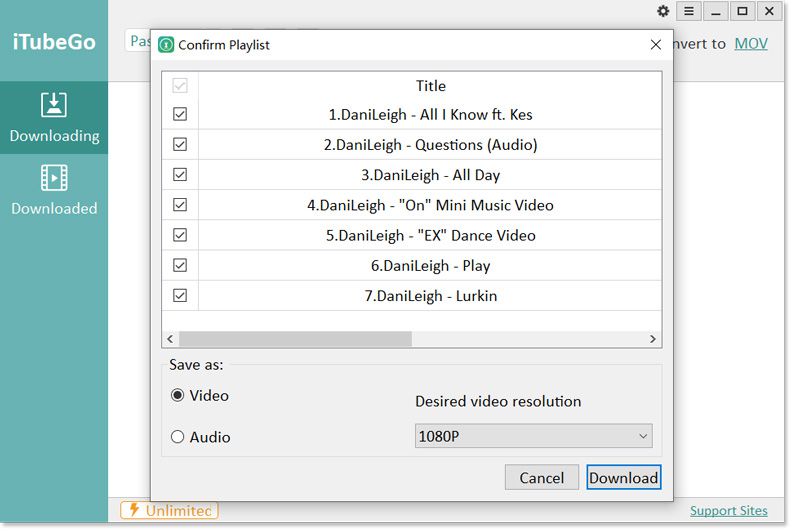Click the horizontal scrollbar thumb

[295, 339]
